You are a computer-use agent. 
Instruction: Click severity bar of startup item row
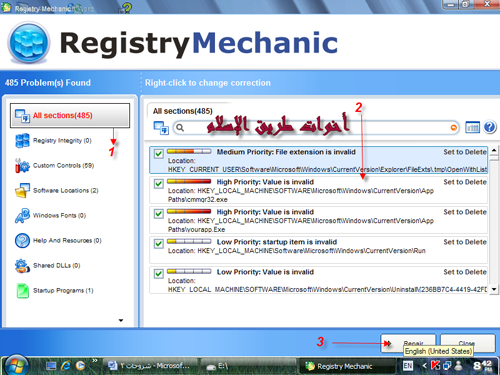pyautogui.click(x=189, y=241)
